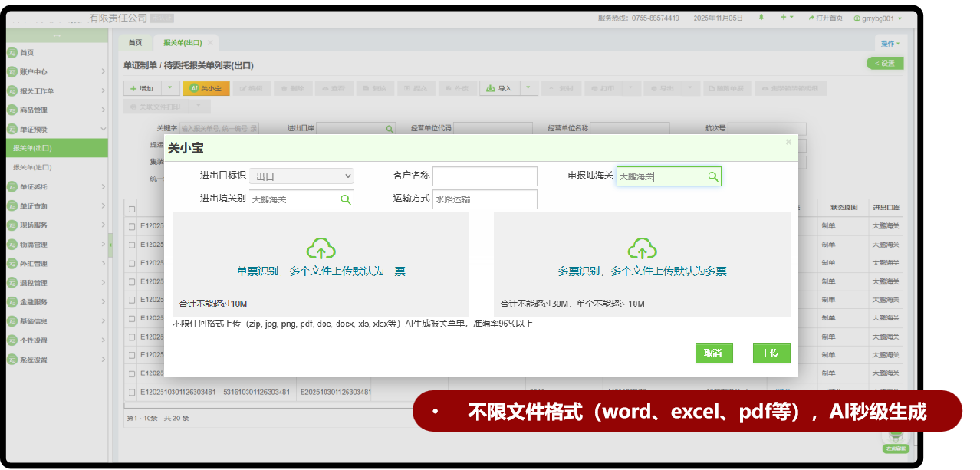Click the notification bell icon

point(761,18)
